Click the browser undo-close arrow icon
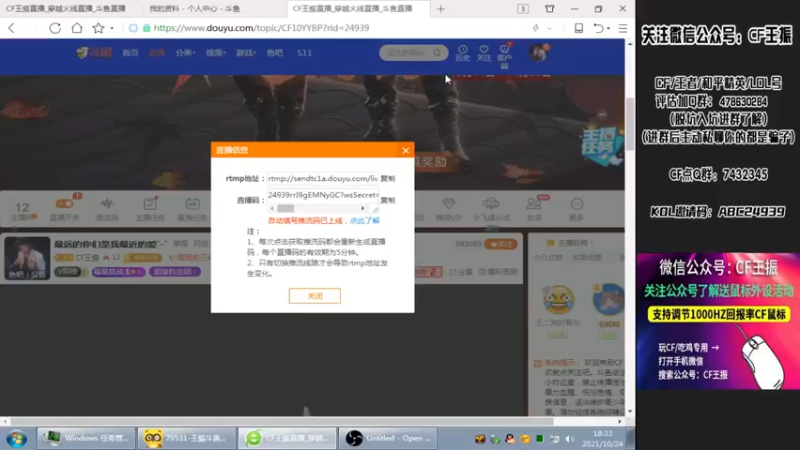This screenshot has height=450, width=800. click(598, 28)
